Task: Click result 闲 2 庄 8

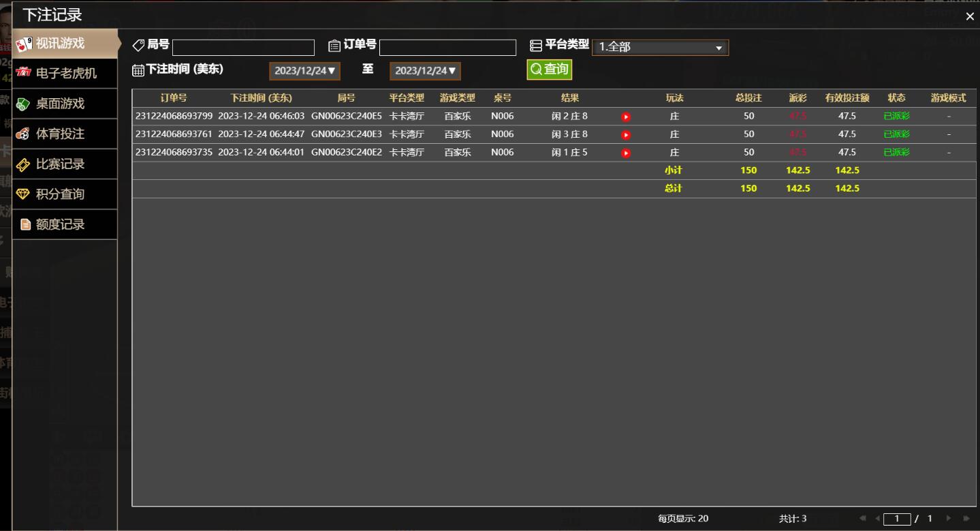Action: pyautogui.click(x=569, y=116)
